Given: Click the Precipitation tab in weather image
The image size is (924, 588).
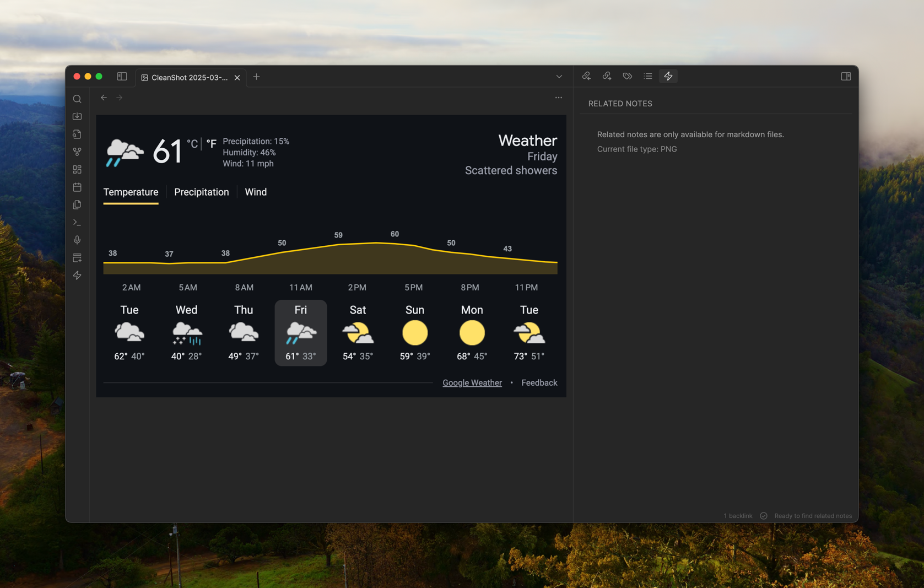Looking at the screenshot, I should point(201,192).
